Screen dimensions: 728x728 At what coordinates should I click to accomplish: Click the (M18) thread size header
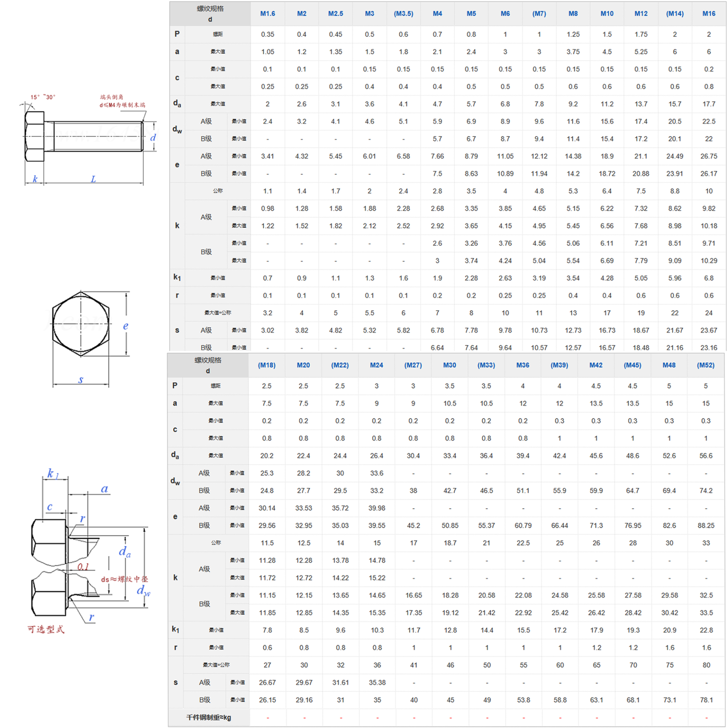coord(267,365)
